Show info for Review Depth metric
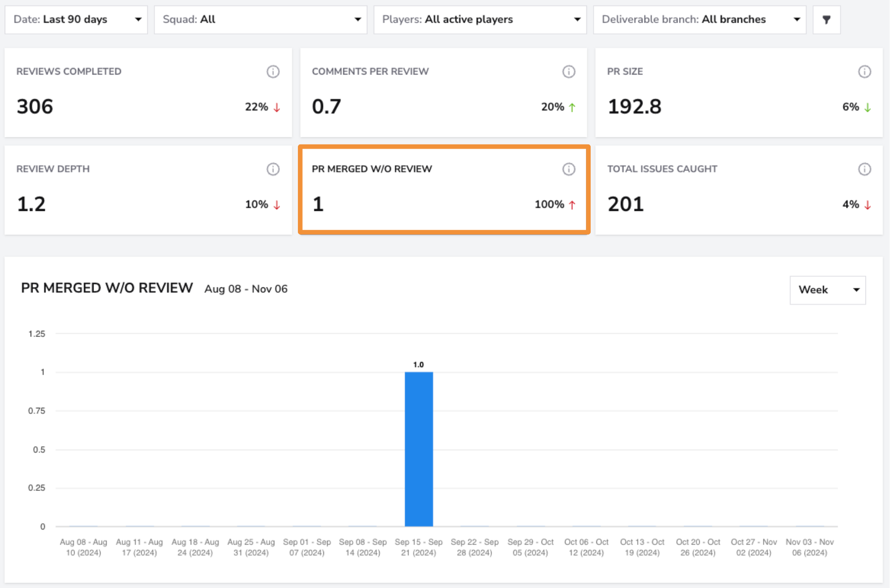Screen dimensions: 890x588 click(x=273, y=169)
